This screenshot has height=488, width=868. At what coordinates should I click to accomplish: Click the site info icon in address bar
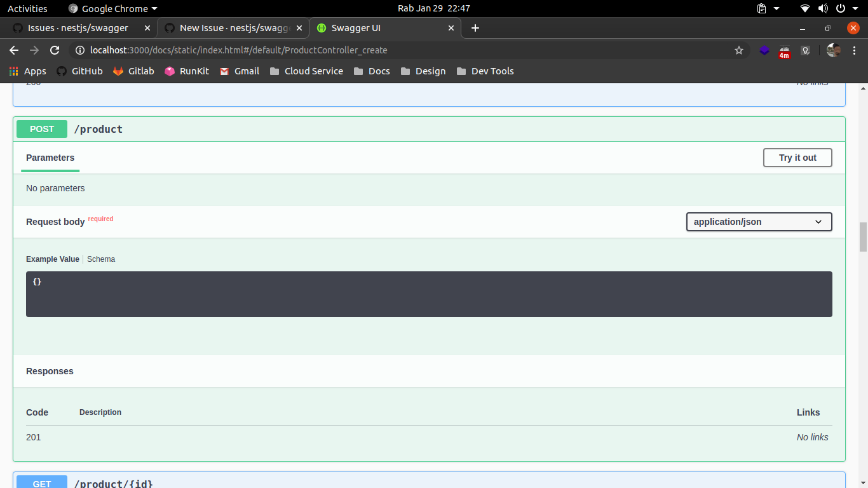point(80,50)
